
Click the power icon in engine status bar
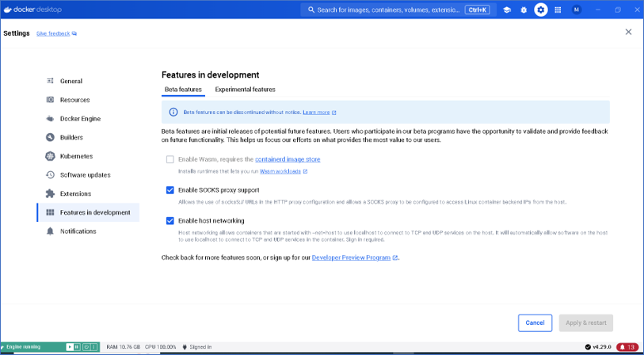pos(86,347)
